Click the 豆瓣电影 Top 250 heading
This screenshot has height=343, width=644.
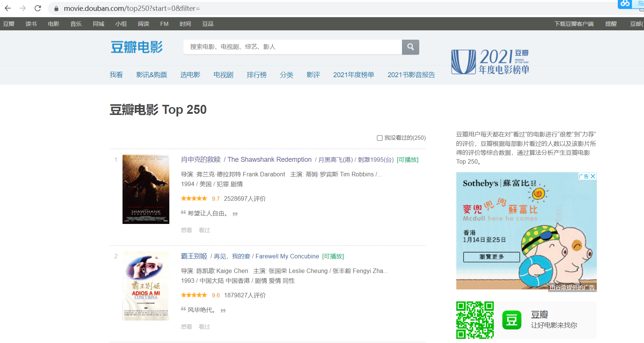[158, 110]
